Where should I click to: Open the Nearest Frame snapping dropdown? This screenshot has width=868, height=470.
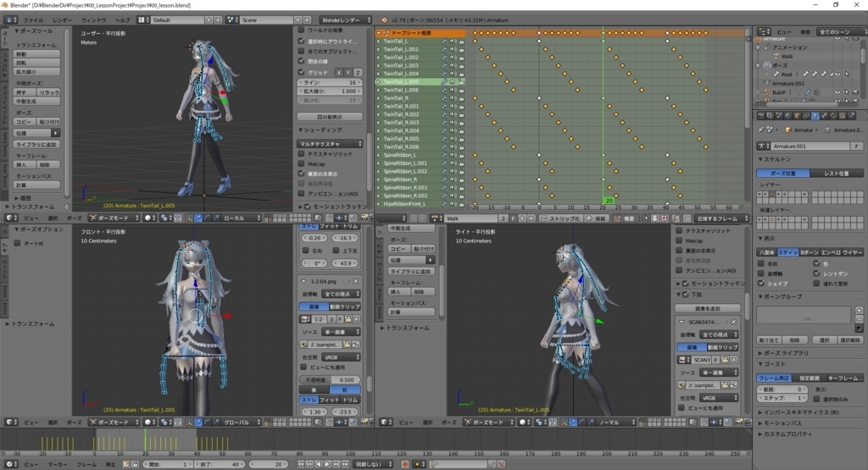click(x=722, y=218)
